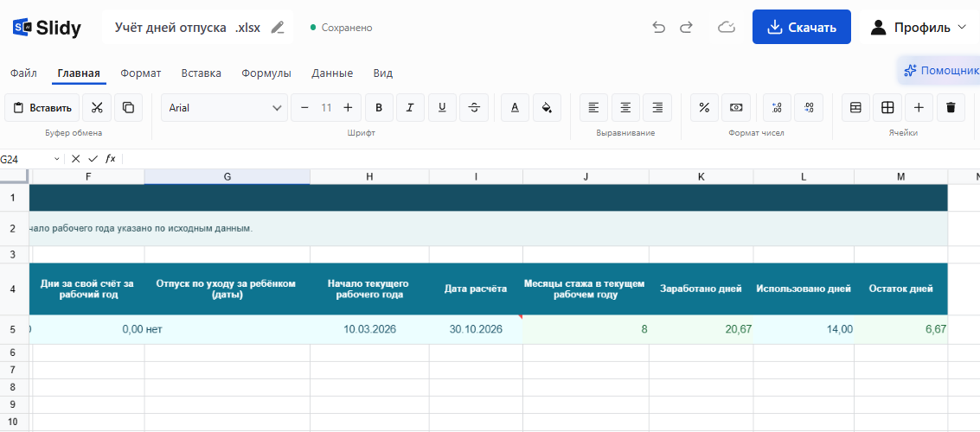Toggle italic formatting
The width and height of the screenshot is (980, 432).
click(410, 107)
